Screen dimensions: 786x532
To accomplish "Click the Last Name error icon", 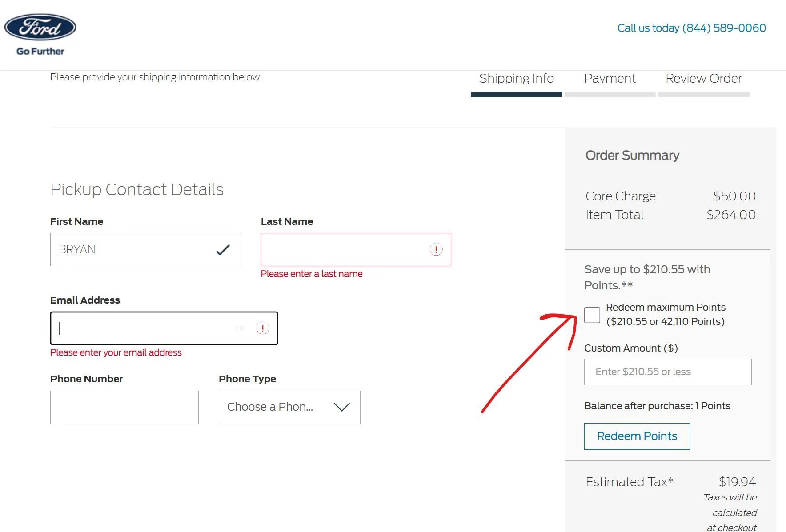I will point(436,250).
